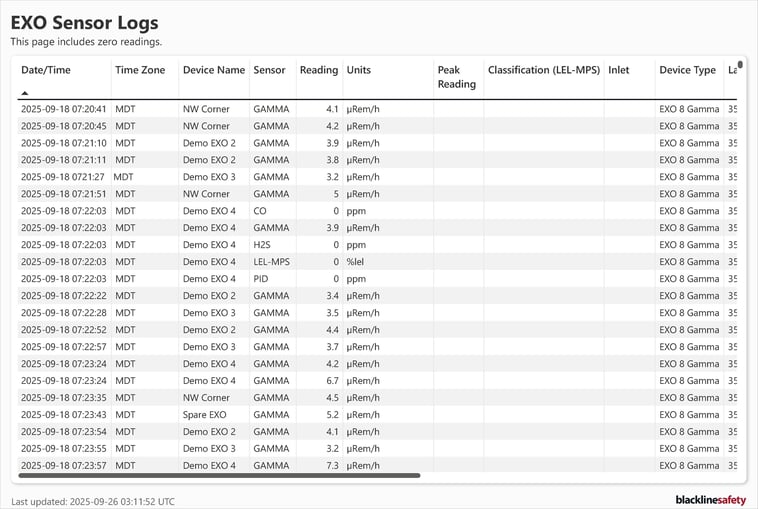This screenshot has width=758, height=509.
Task: Select the Spare EXO device name cell
Action: coord(204,414)
